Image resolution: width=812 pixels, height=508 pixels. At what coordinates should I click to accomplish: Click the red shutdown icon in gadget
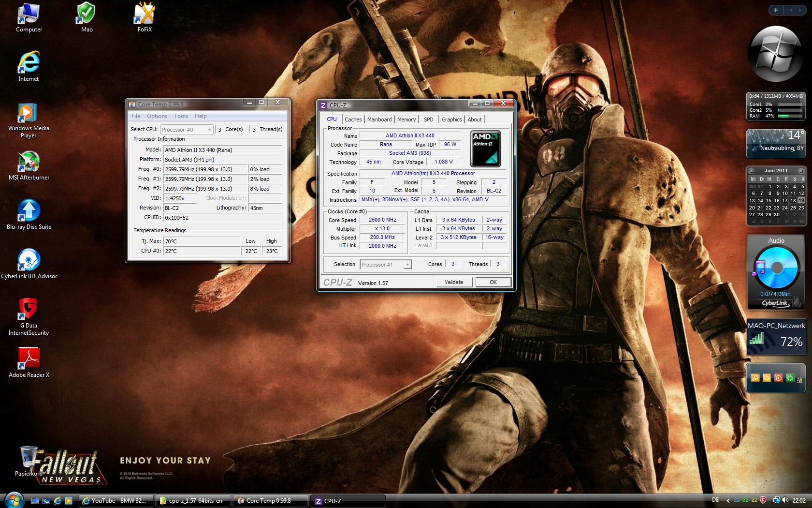pyautogui.click(x=778, y=378)
